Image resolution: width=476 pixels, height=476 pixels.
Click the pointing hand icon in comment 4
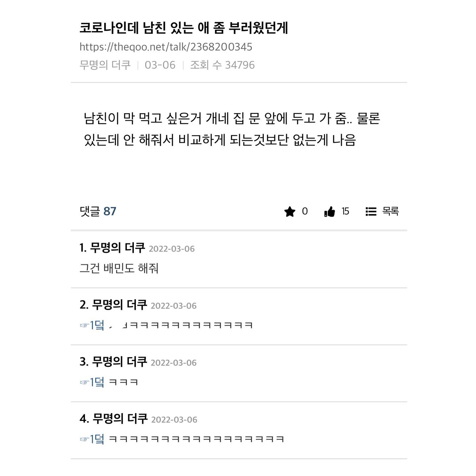click(x=84, y=439)
